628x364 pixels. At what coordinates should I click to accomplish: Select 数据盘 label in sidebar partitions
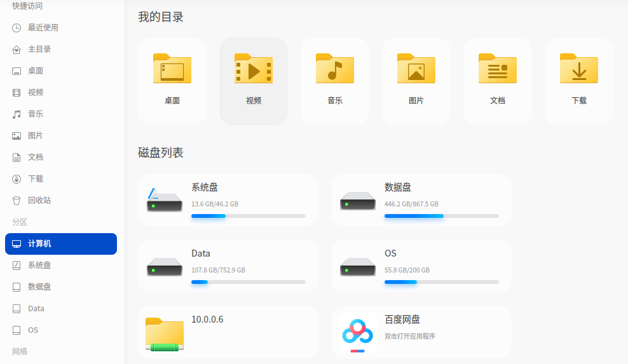pyautogui.click(x=39, y=287)
